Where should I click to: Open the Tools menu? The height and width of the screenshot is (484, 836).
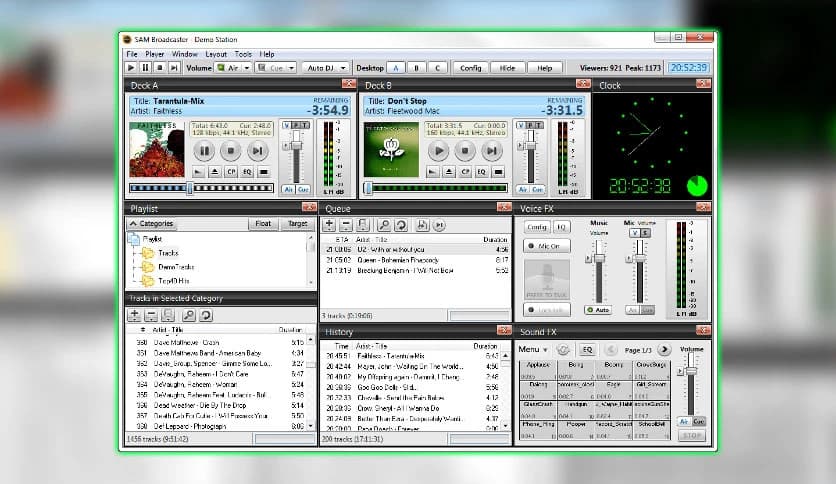pyautogui.click(x=243, y=54)
